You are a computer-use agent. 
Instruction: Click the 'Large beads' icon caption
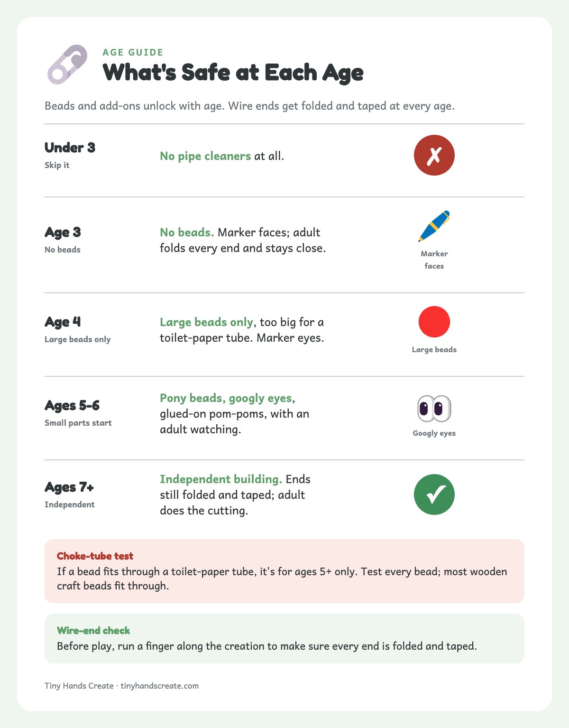pos(434,349)
